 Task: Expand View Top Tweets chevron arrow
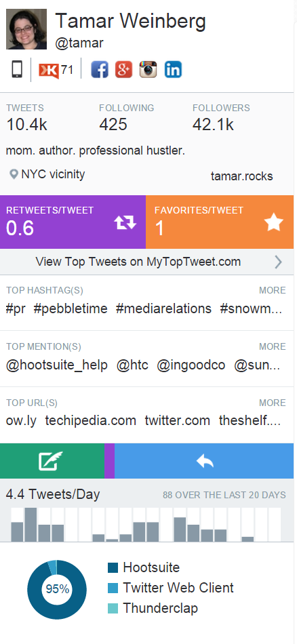(x=279, y=262)
